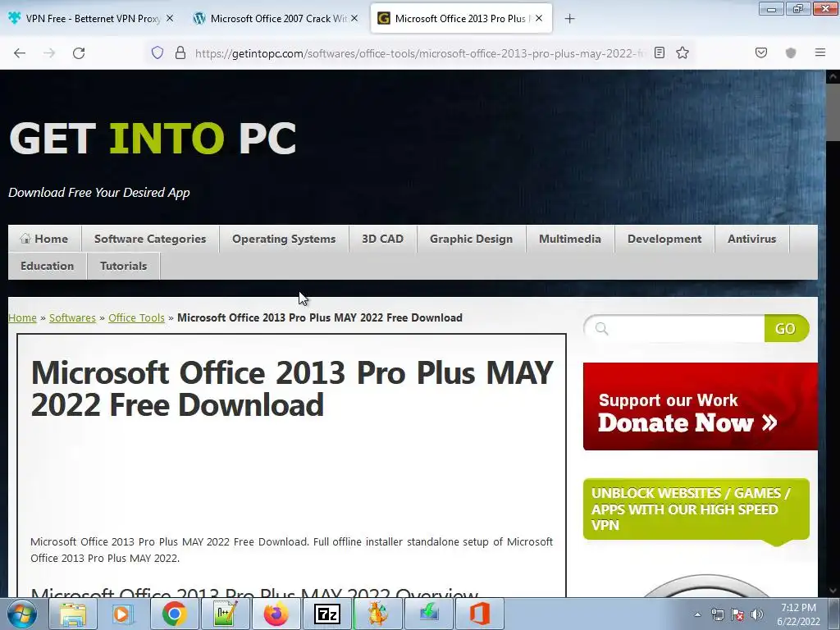Image resolution: width=840 pixels, height=630 pixels.
Task: Switch to VPN Free - Betternet tab
Action: click(91, 18)
